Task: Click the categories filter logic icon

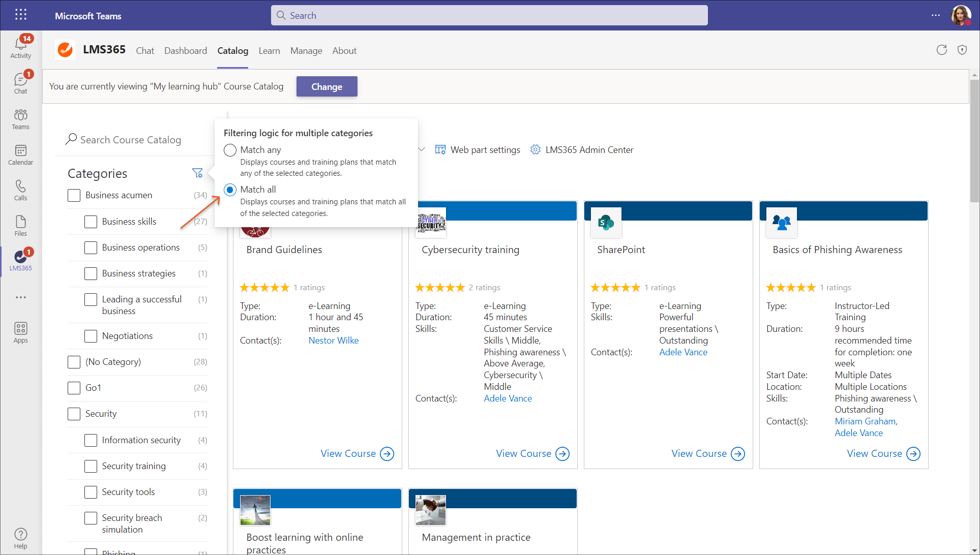Action: [197, 173]
